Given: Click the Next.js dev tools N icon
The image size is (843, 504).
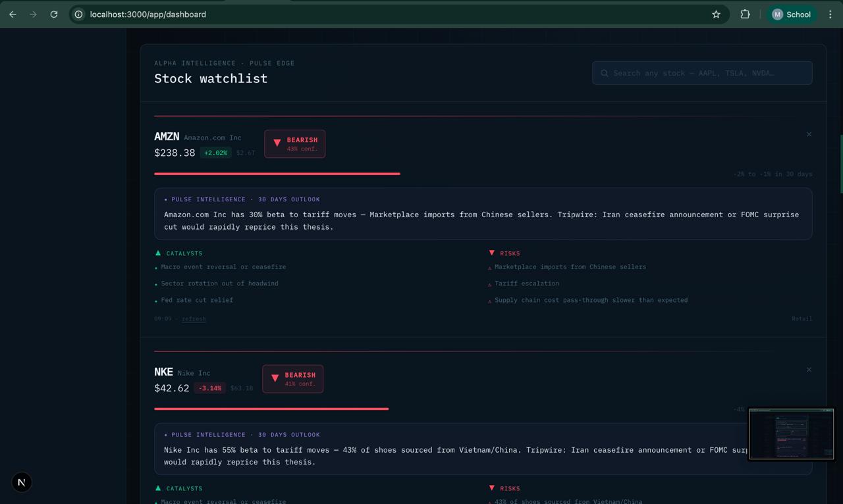Looking at the screenshot, I should [22, 482].
